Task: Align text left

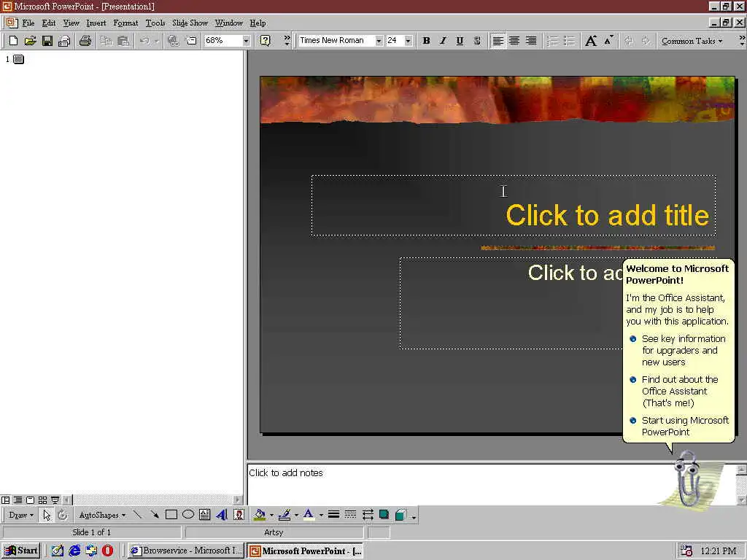Action: 498,41
